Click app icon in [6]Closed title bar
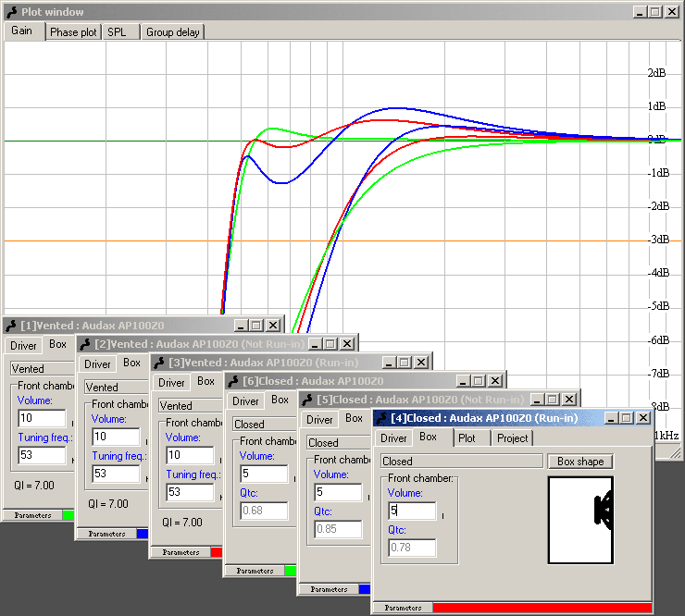 point(233,382)
